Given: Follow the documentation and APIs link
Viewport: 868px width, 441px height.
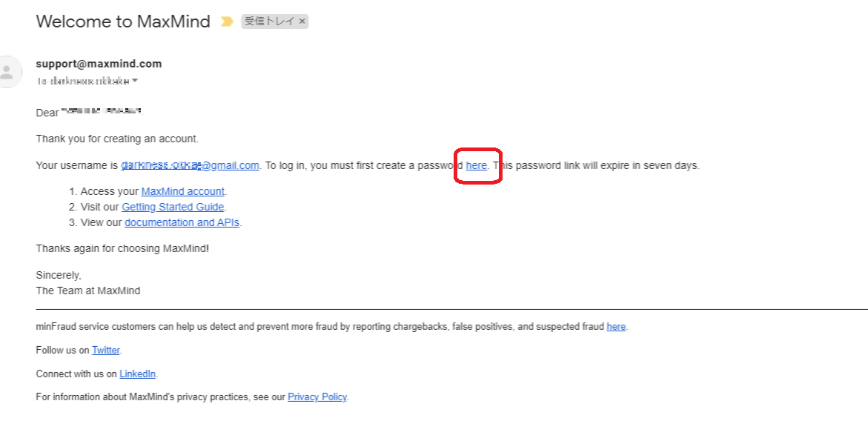Looking at the screenshot, I should click(x=182, y=222).
